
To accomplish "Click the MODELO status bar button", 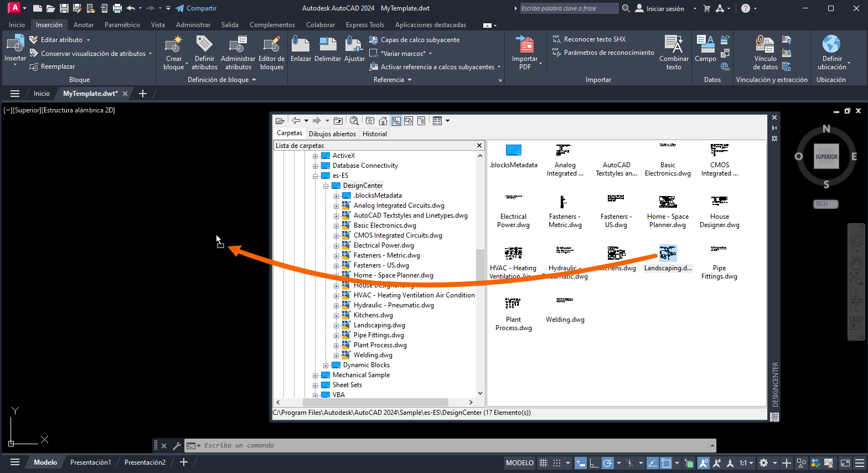I will [520, 463].
